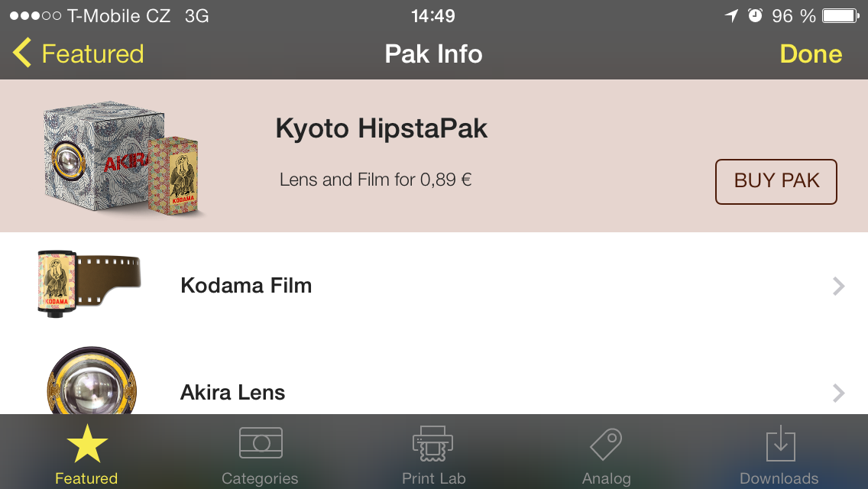
Task: Expand Kodama Film row chevron
Action: 838,287
